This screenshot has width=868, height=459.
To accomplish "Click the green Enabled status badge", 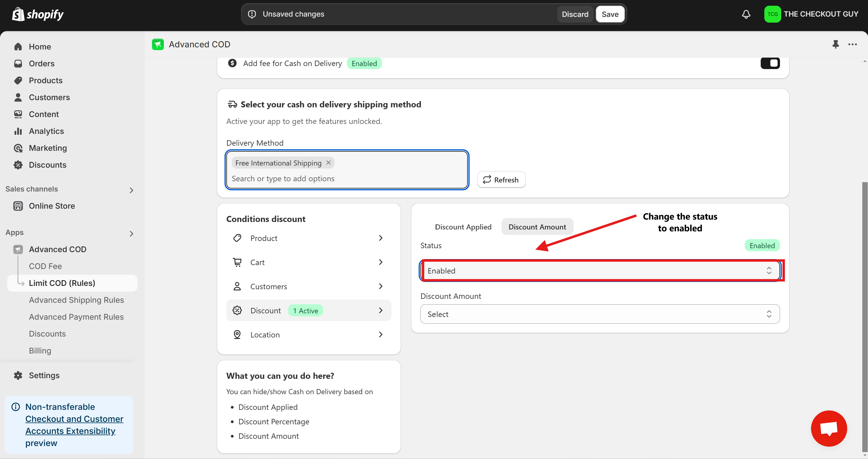I will (x=762, y=245).
